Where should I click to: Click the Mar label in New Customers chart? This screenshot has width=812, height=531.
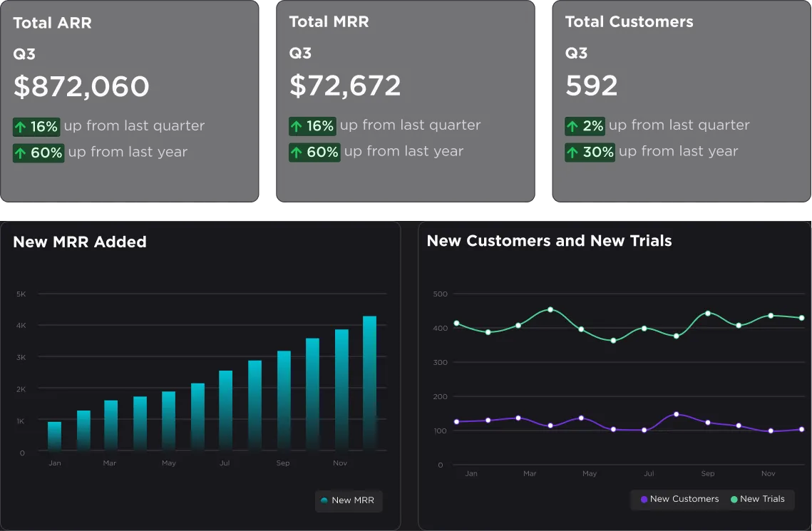coord(530,473)
